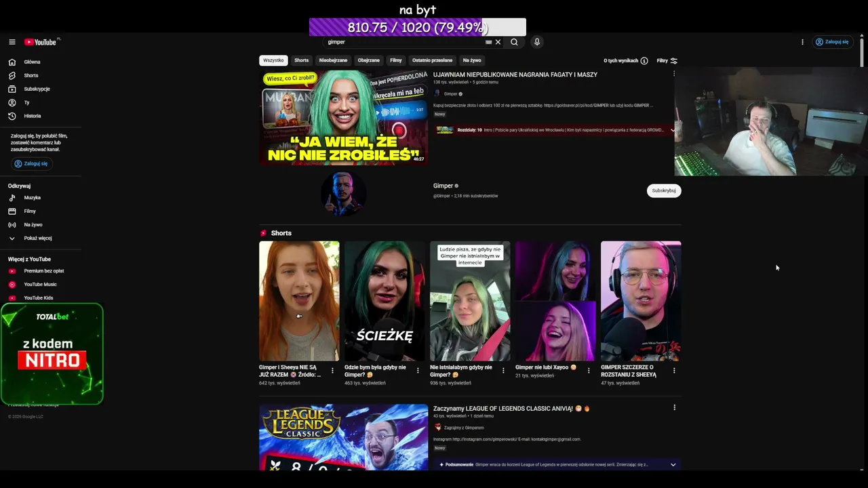Viewport: 868px width, 488px height.
Task: Click Zaloguj się in the sidebar
Action: (31, 163)
